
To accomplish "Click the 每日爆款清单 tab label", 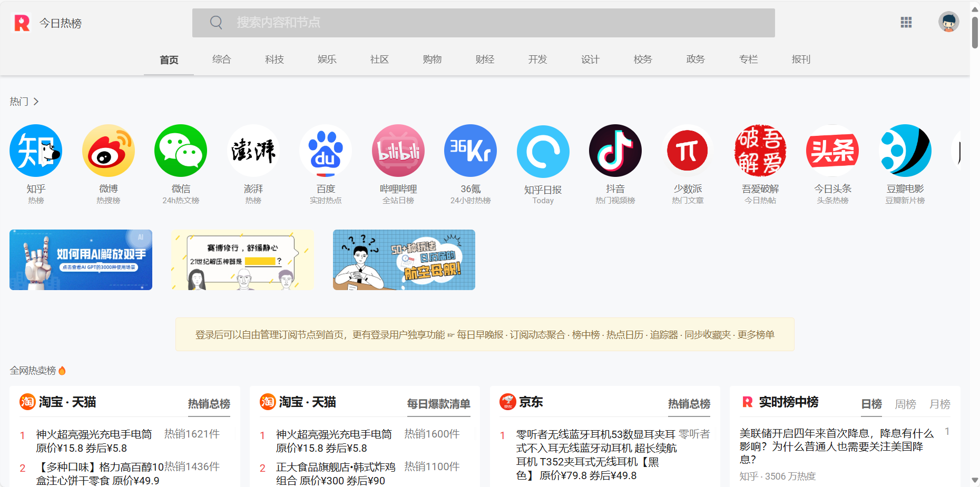I will click(x=439, y=404).
